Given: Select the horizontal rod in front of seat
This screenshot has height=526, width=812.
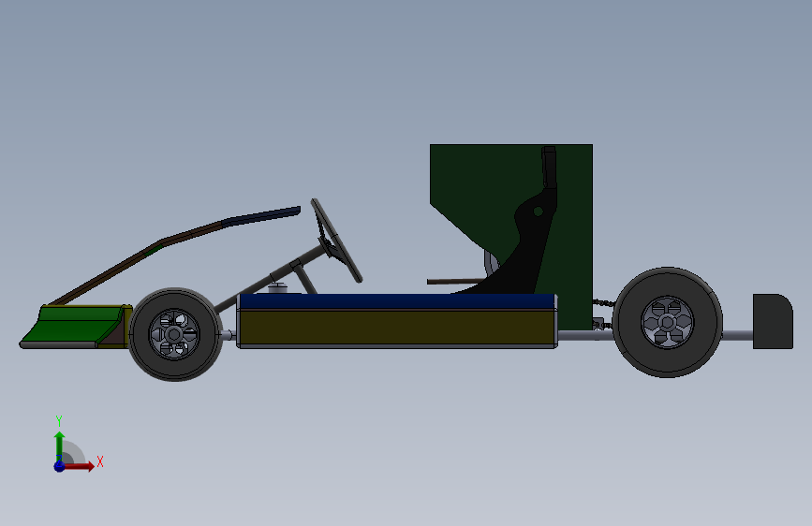Looking at the screenshot, I should click(x=456, y=282).
